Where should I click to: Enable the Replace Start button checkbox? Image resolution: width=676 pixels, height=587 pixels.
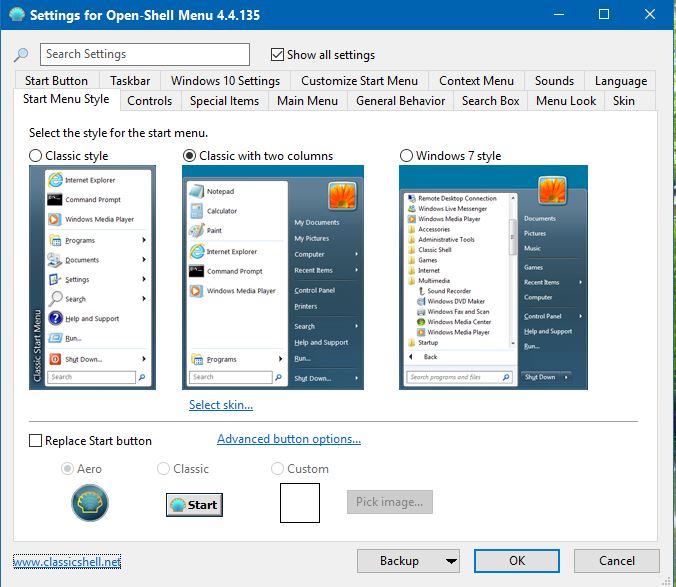37,441
